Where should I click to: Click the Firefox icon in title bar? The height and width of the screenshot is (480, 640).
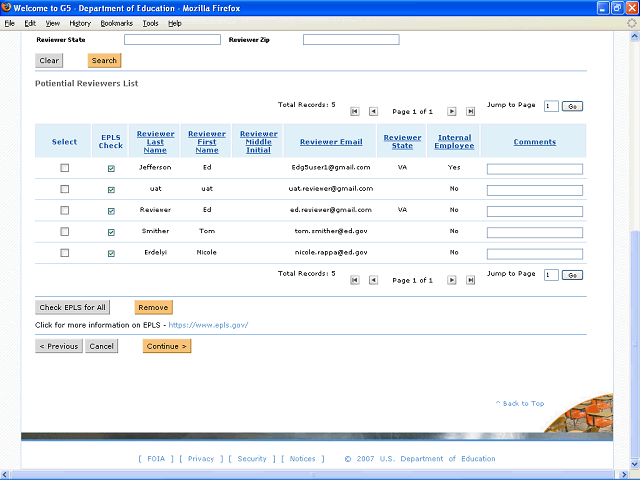(x=7, y=7)
